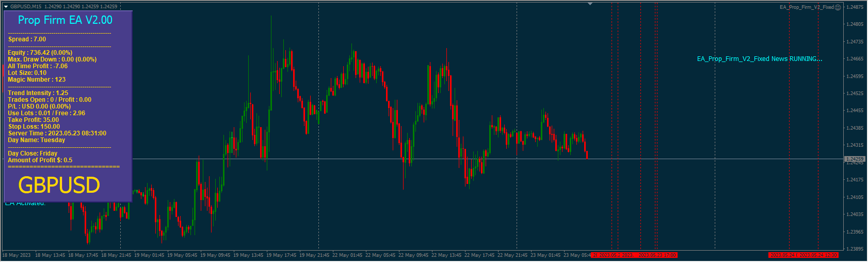Click the 1.24105 price scale label

855,197
